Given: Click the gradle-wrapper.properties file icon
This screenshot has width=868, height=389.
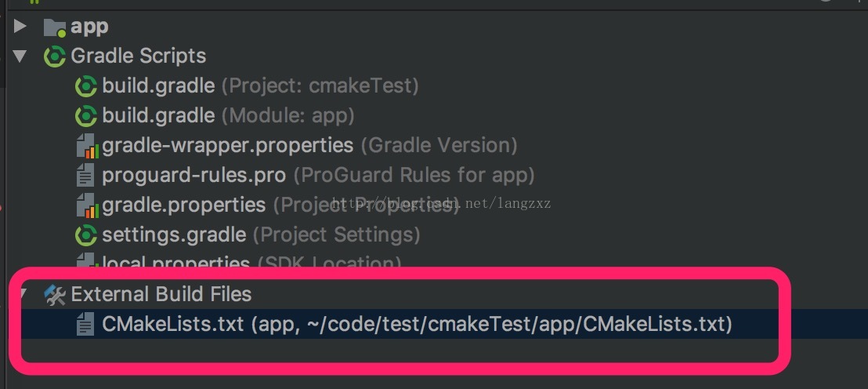Looking at the screenshot, I should click(x=87, y=146).
